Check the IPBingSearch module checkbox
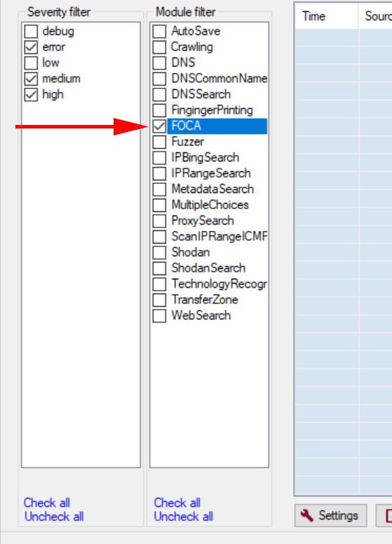Screen dimensions: 392x544 [x=159, y=157]
